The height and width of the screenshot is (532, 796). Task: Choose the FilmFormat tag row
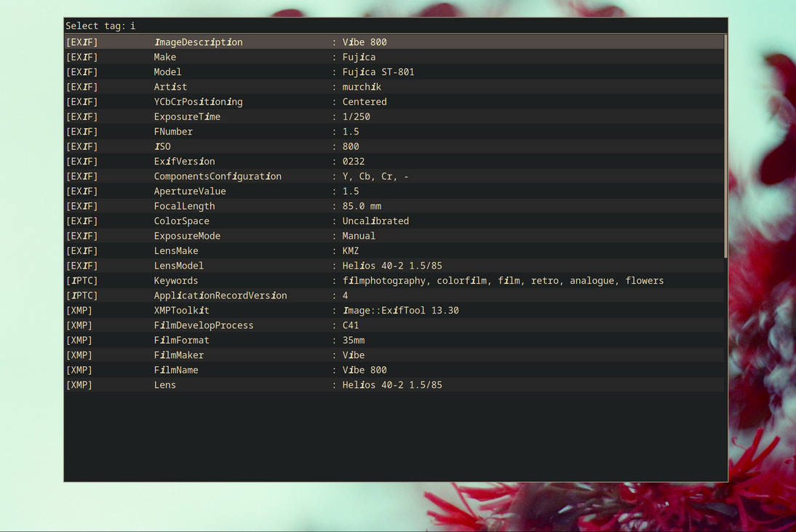pyautogui.click(x=394, y=340)
